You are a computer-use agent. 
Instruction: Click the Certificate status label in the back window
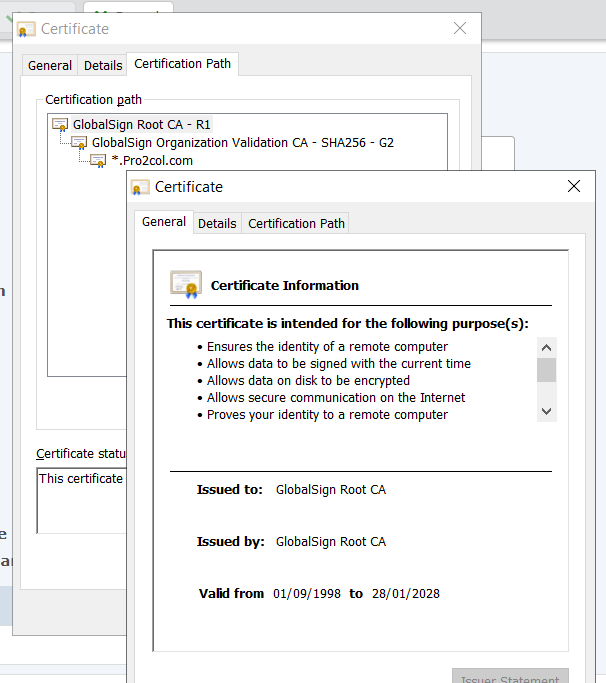click(x=81, y=453)
